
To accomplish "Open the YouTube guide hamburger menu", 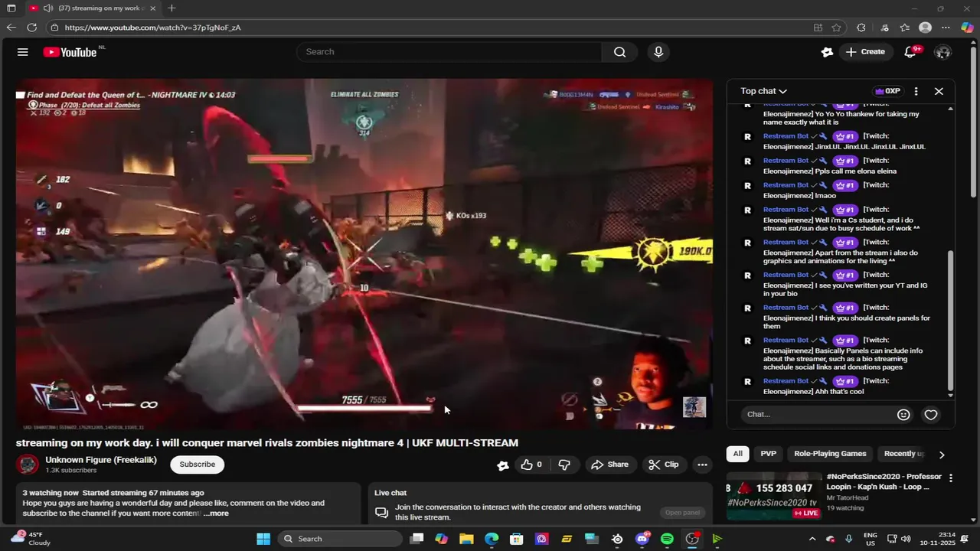I will click(23, 52).
